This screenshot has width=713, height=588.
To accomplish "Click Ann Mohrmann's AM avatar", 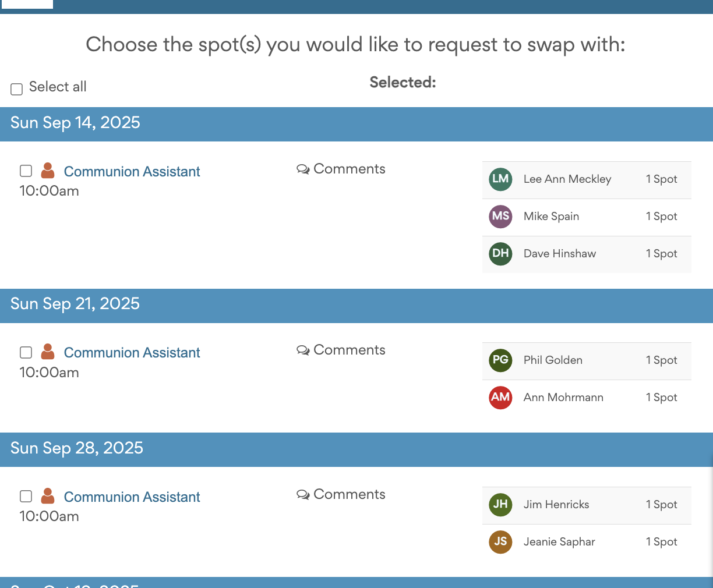I will (x=500, y=398).
